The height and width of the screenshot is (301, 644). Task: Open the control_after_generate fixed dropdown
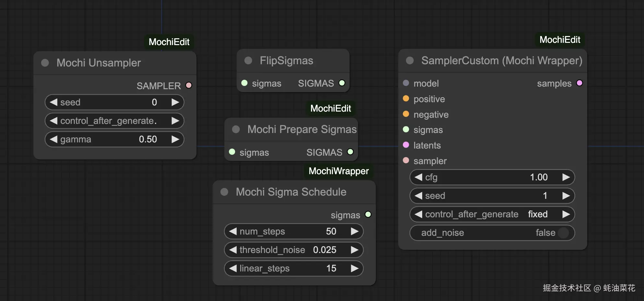[492, 214]
